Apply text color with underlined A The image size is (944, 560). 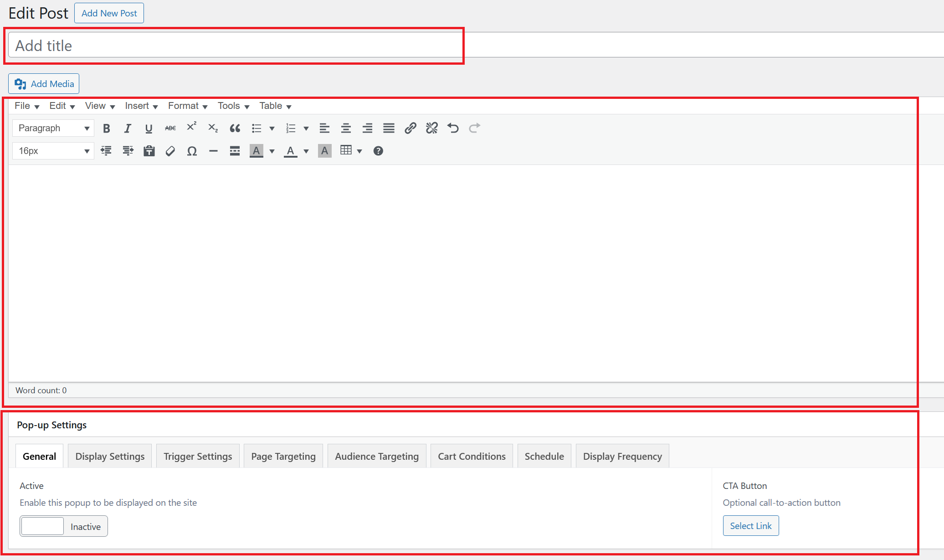pyautogui.click(x=291, y=151)
